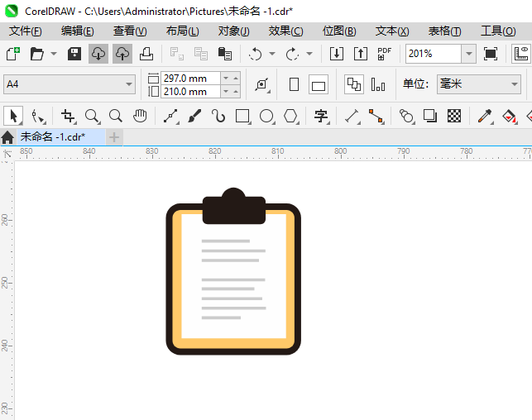Viewport: 532px width, 420px height.
Task: Select the Interactive Fill bucket tool
Action: (509, 117)
